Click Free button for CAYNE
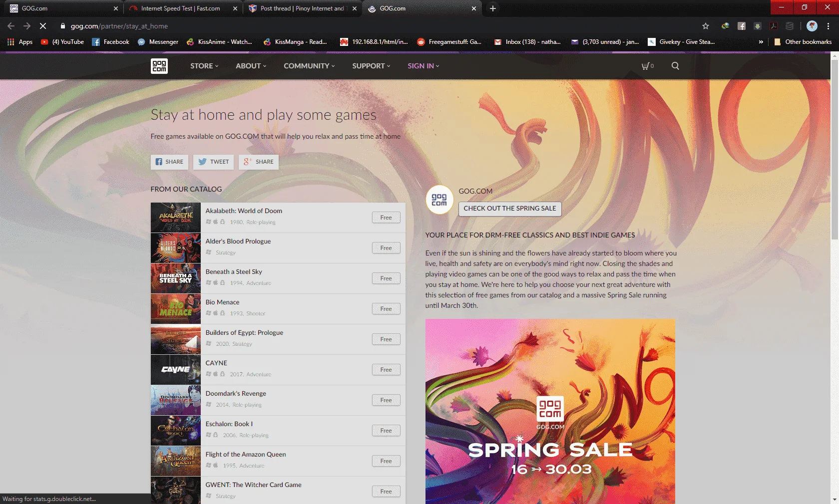Image resolution: width=839 pixels, height=504 pixels. (386, 370)
